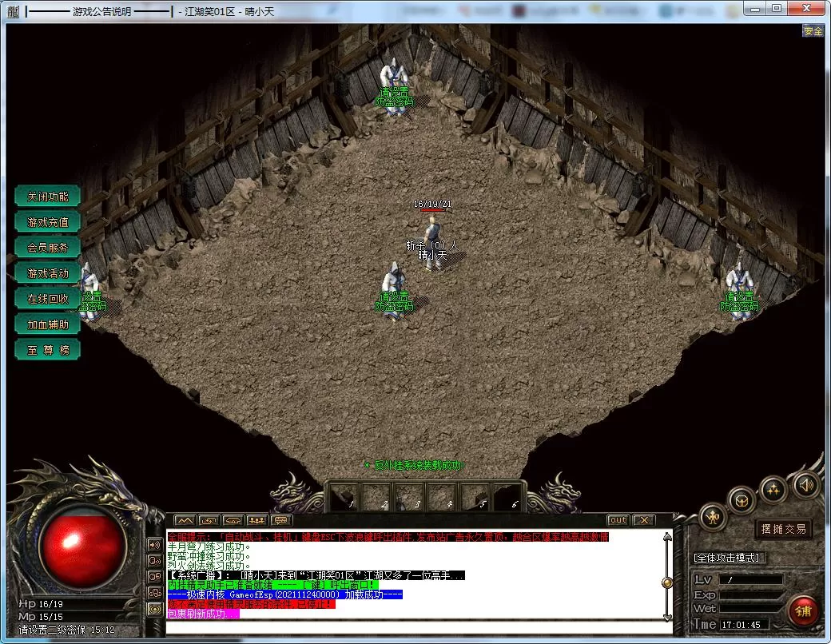
Task: Collapse side menu with 关闭功能
Action: pyautogui.click(x=48, y=197)
